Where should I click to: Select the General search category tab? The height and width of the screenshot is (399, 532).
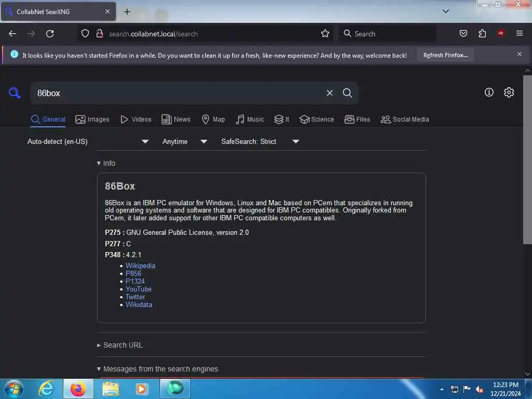tap(48, 119)
